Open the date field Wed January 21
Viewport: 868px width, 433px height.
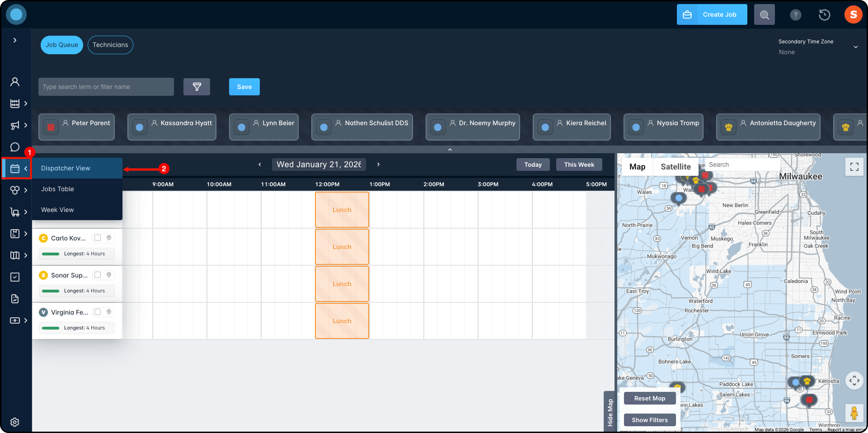[x=319, y=165]
